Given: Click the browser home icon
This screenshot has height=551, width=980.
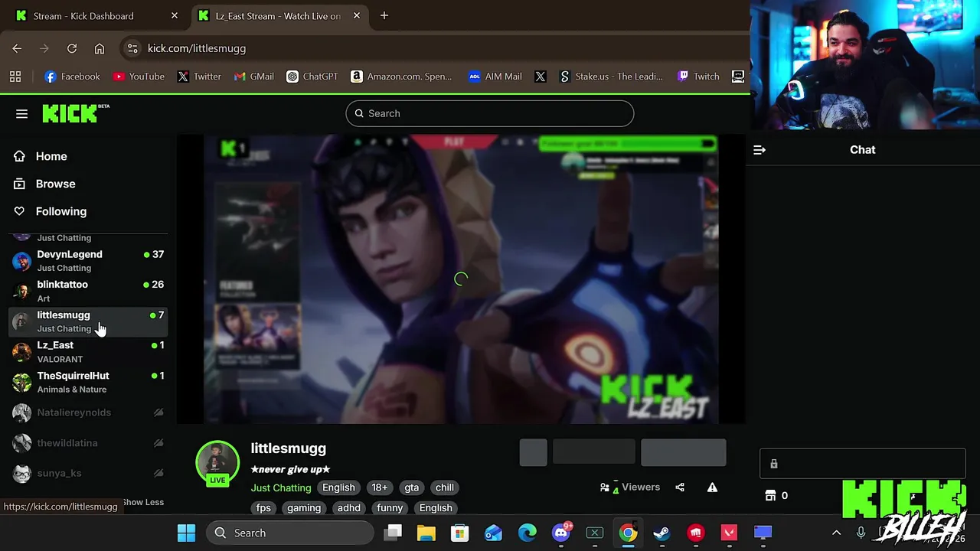Looking at the screenshot, I should tap(100, 48).
